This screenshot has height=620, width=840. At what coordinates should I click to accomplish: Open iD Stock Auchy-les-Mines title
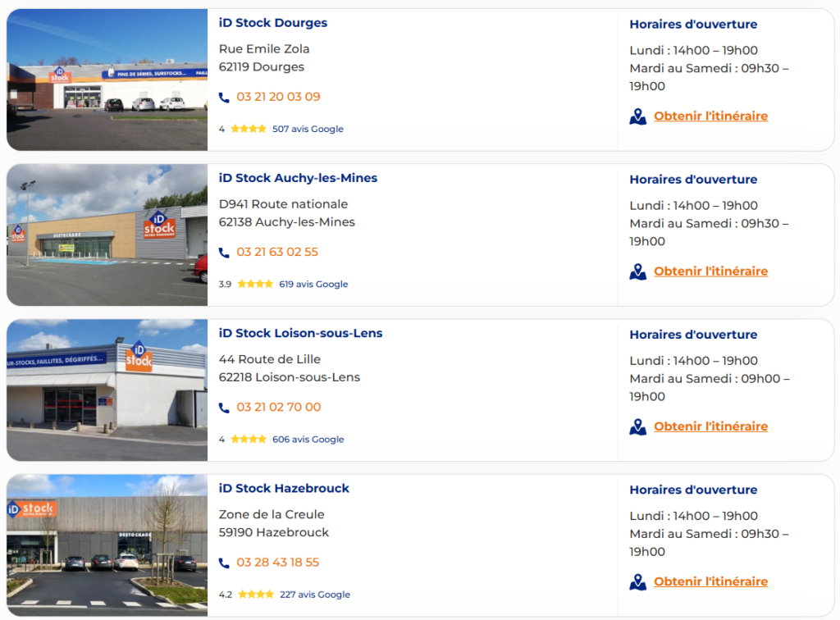[298, 178]
